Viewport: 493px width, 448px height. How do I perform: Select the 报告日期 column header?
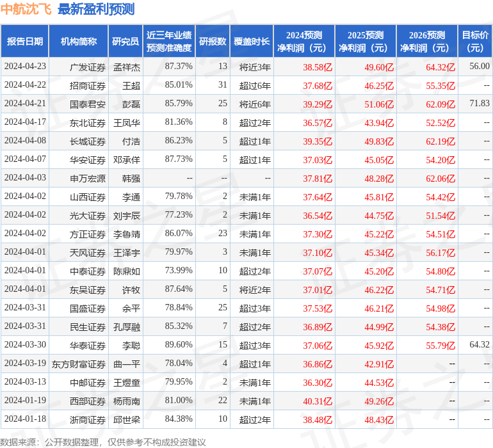[25, 41]
